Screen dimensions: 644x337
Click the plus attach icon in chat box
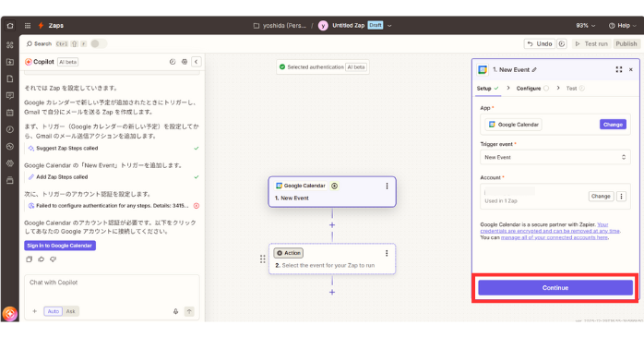click(x=34, y=311)
